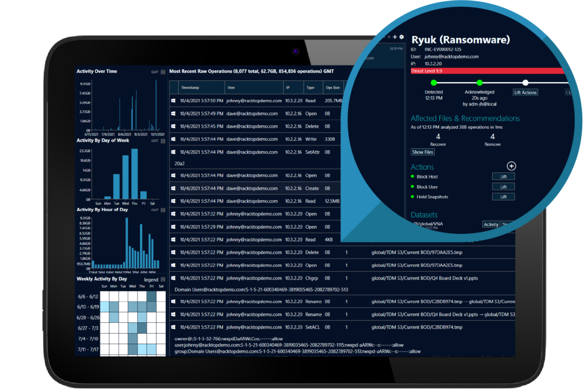Toggle GMT on Activity By Day of Week
The image size is (588, 389).
click(155, 141)
